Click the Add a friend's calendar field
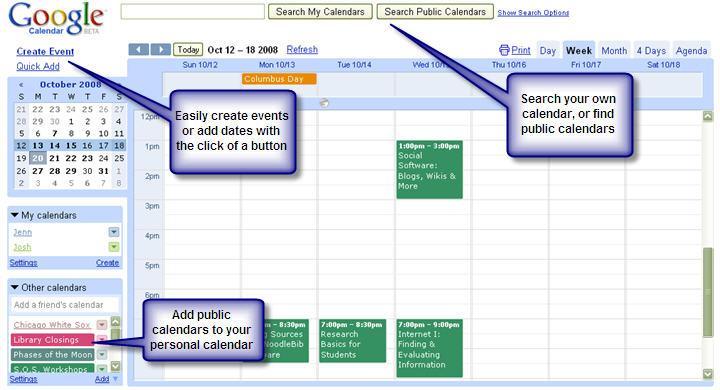The image size is (720, 390). [x=64, y=305]
